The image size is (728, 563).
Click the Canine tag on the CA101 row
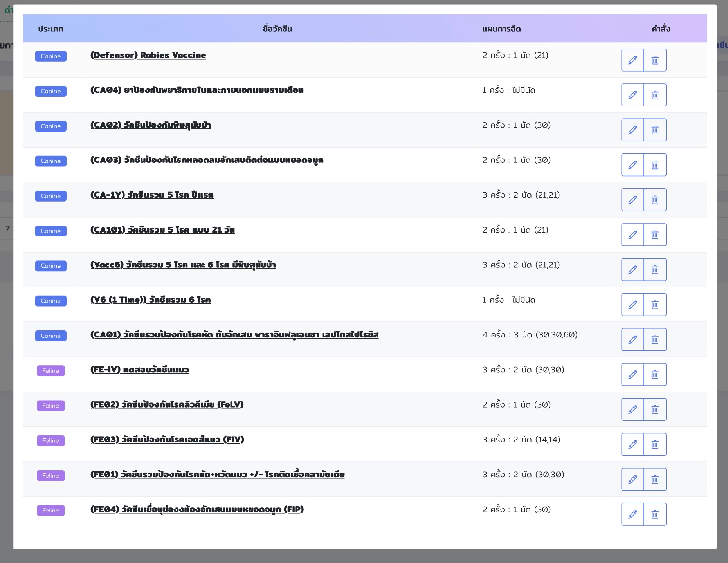pos(51,231)
